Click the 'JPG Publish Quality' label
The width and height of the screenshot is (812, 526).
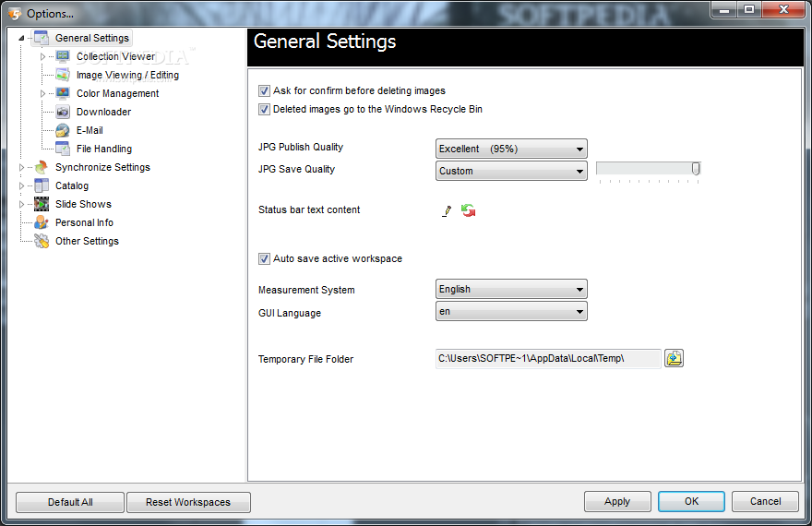click(301, 147)
